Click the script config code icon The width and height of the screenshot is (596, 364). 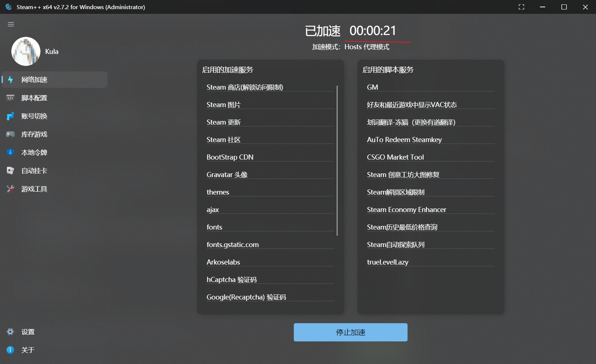(10, 98)
